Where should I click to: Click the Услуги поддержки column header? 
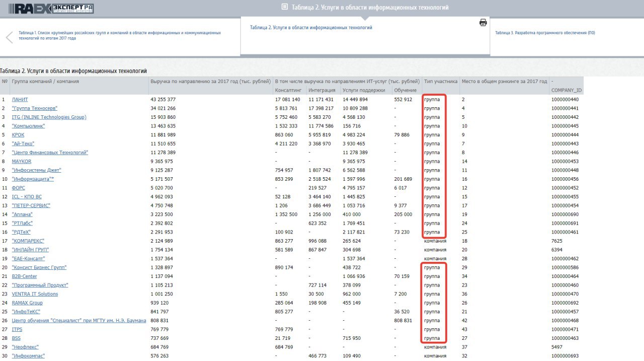click(364, 90)
